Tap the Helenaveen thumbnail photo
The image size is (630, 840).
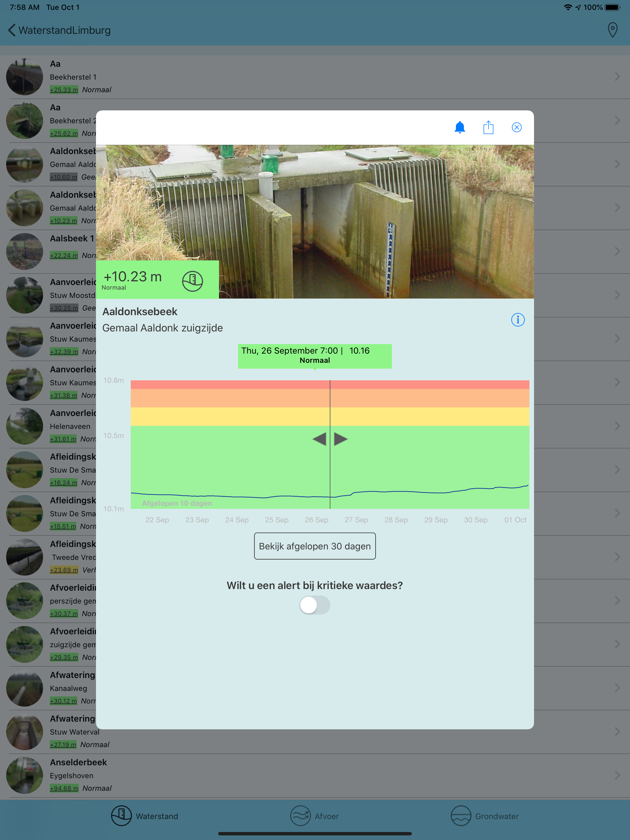pyautogui.click(x=25, y=426)
